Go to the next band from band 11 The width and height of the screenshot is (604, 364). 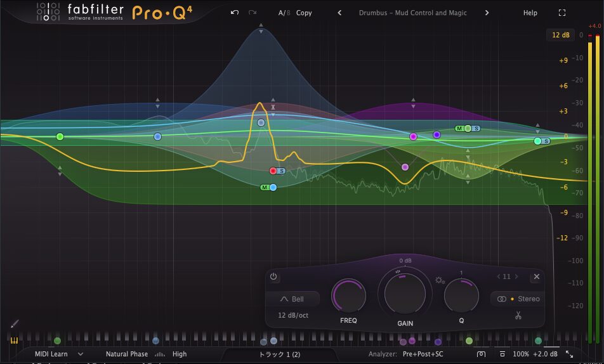(x=516, y=276)
